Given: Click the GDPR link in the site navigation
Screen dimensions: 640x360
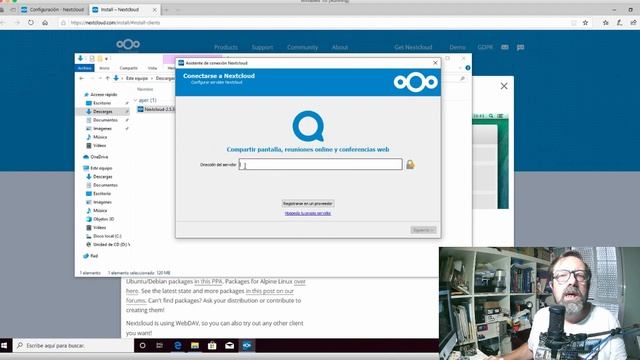Looking at the screenshot, I should (x=485, y=47).
